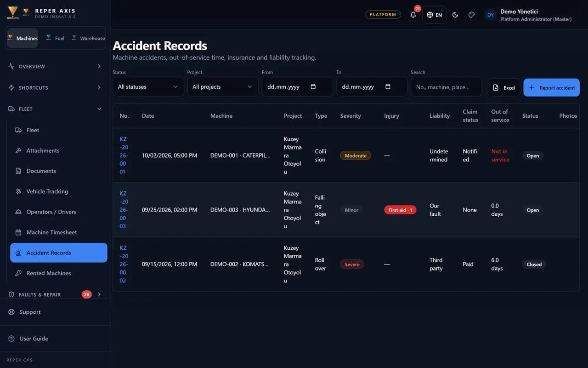Open accident record KZ-2026-0003
Screen dimensions: 588x368
click(x=124, y=210)
